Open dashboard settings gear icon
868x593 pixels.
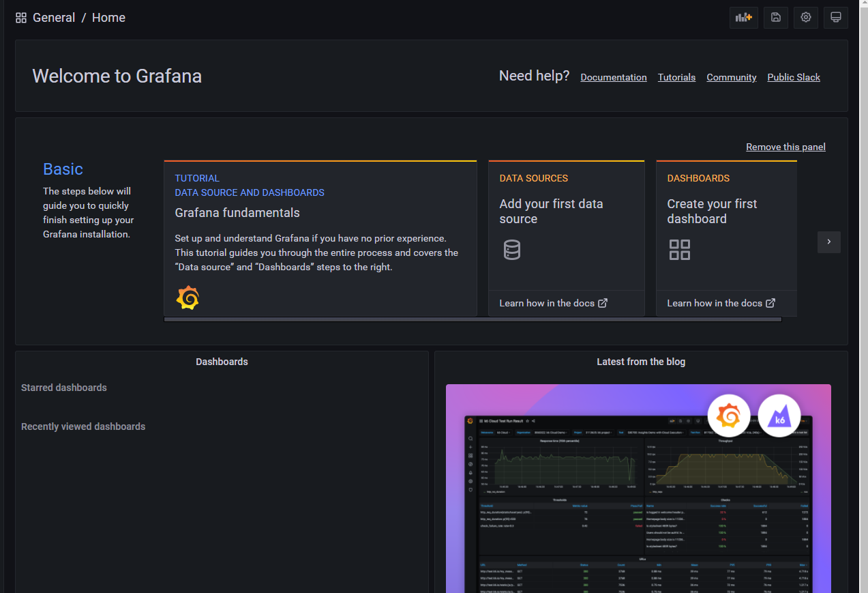pyautogui.click(x=806, y=18)
